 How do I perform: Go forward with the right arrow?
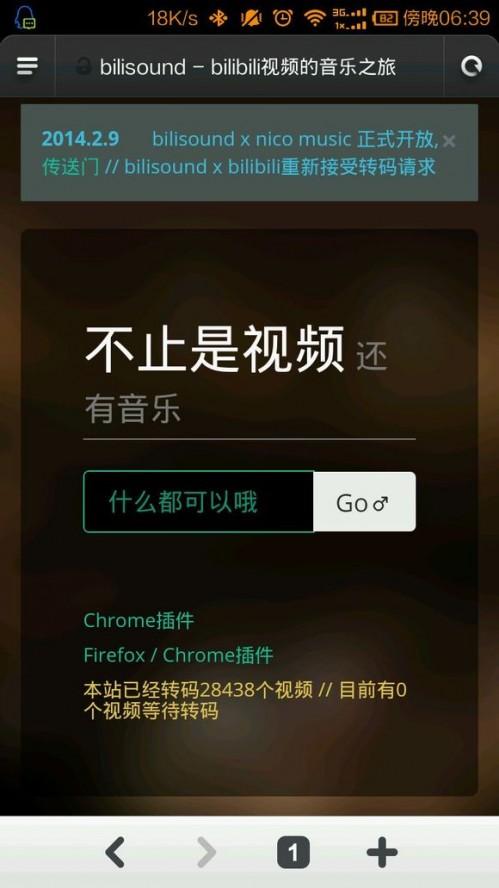pyautogui.click(x=206, y=852)
